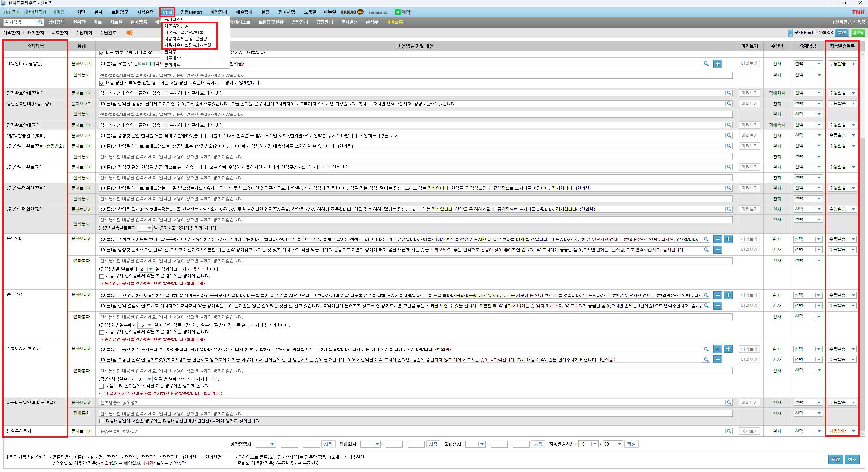Click the patient search magnifier icon
This screenshot has height=472, width=868.
point(40,22)
